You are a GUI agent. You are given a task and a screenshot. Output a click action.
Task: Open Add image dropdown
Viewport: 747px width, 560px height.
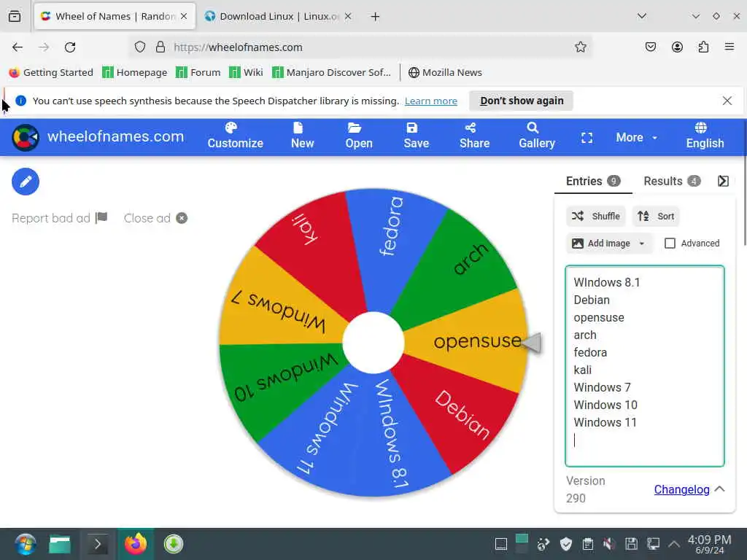[608, 244]
